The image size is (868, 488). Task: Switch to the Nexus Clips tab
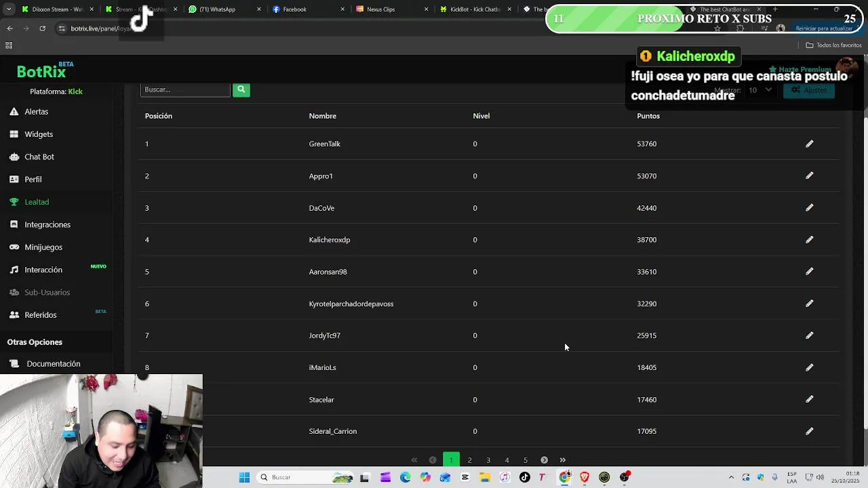click(392, 9)
